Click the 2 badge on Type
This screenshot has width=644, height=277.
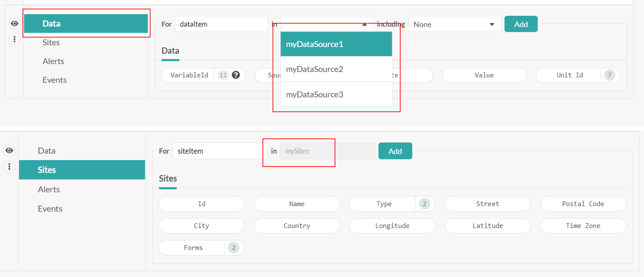coord(424,204)
